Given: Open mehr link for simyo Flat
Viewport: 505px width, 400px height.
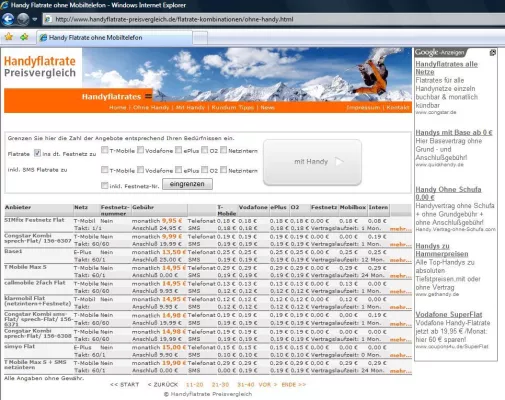Looking at the screenshot, I should click(x=400, y=355).
